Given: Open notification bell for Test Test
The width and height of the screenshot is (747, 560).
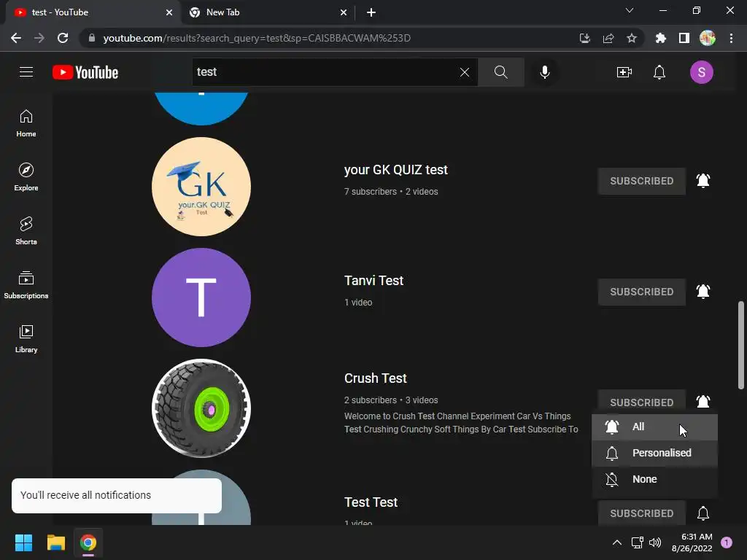Looking at the screenshot, I should click(703, 513).
